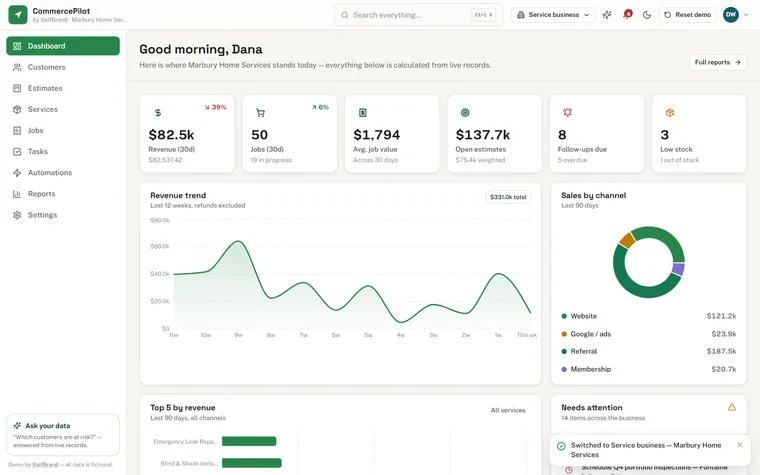Navigate to Services section
The image size is (760, 475).
63,110
